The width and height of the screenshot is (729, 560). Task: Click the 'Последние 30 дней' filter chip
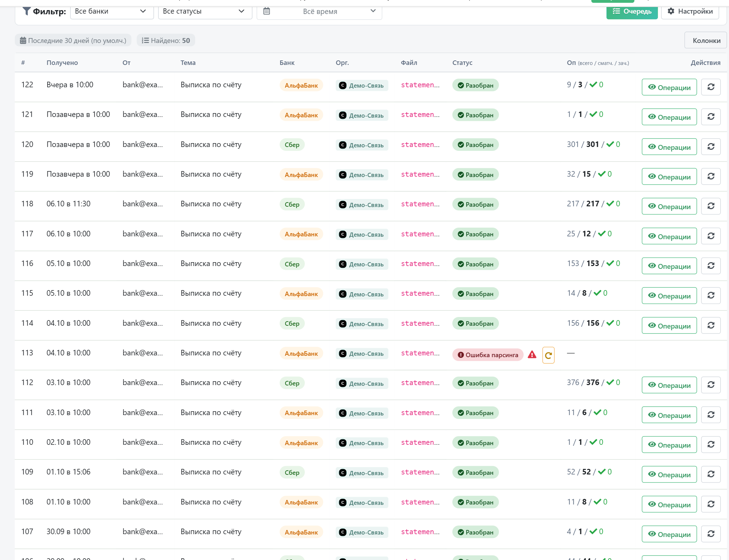pyautogui.click(x=73, y=40)
